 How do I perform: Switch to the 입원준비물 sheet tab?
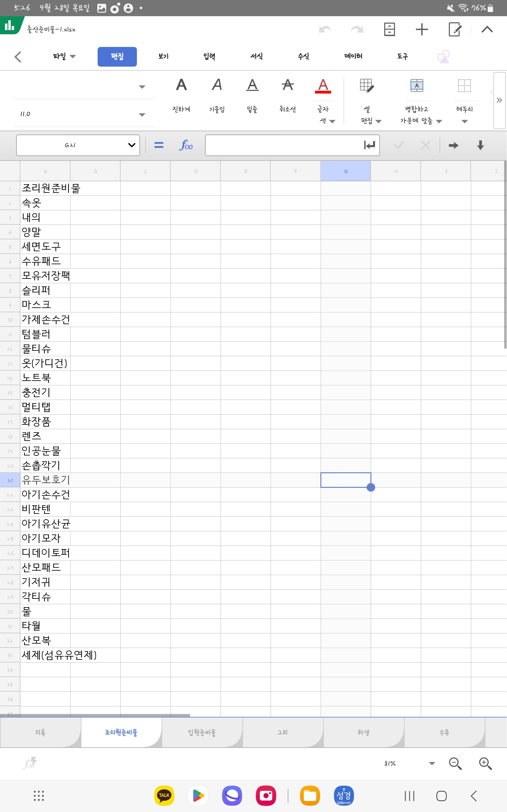pos(202,732)
